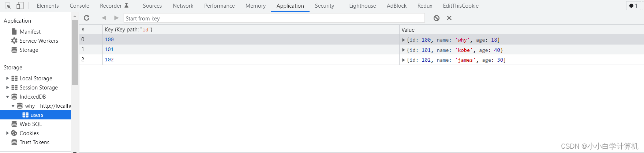Select key cell 101
The width and height of the screenshot is (644, 153).
point(251,49)
